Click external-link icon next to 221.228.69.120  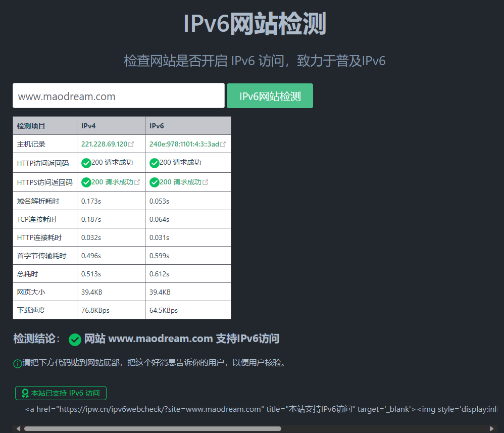click(x=131, y=145)
